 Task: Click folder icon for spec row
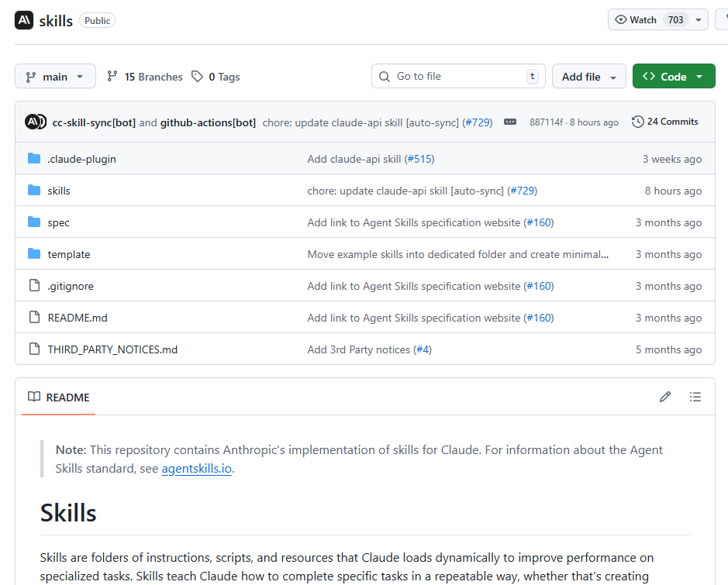coord(34,222)
